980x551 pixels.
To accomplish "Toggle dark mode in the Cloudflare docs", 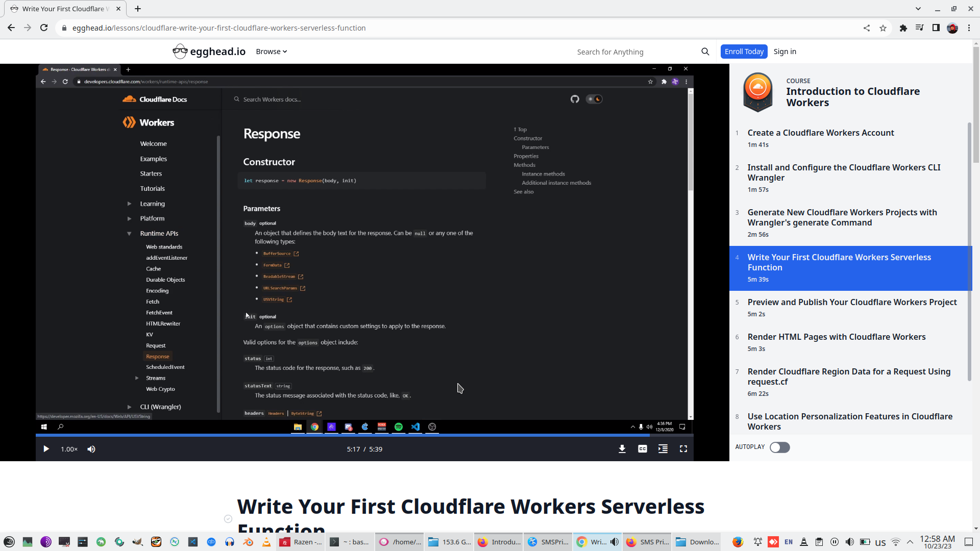I will point(594,99).
